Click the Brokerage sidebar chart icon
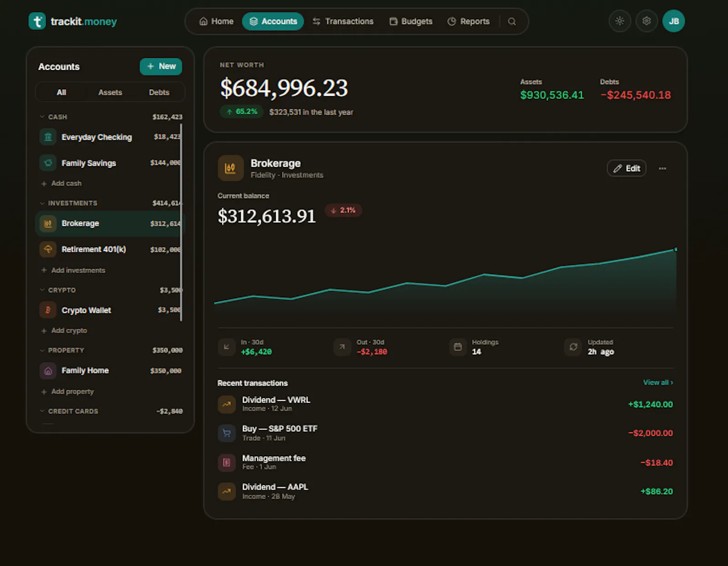 (48, 224)
